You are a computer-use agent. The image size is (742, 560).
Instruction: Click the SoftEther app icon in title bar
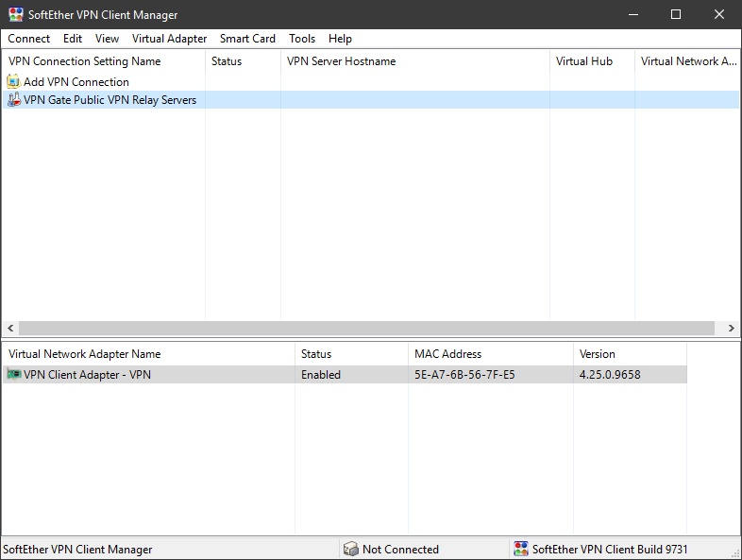16,14
